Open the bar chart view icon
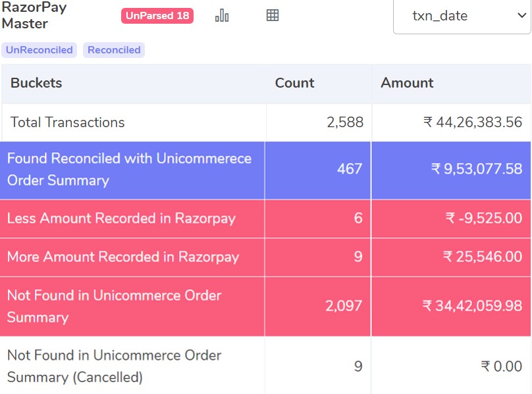This screenshot has height=394, width=532. click(222, 15)
